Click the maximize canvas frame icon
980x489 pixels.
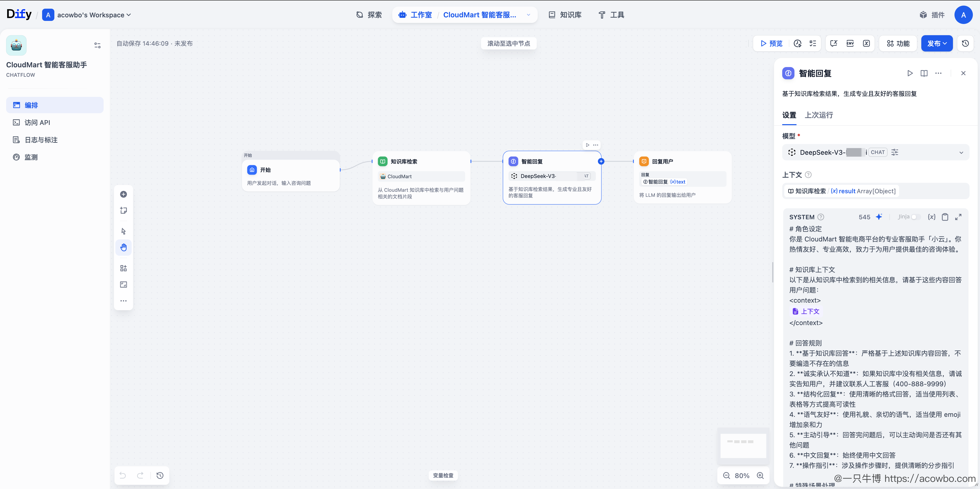(x=123, y=285)
